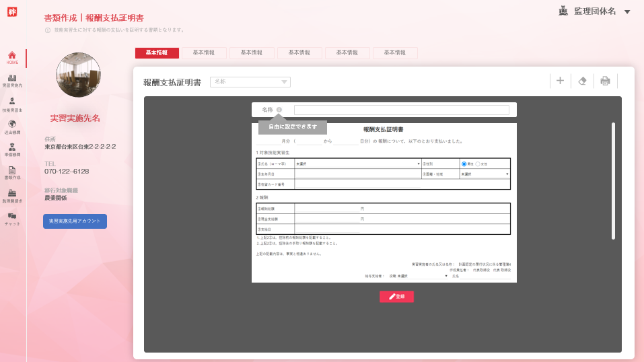Click the red 登録 button
This screenshot has height=362, width=644.
click(x=396, y=296)
